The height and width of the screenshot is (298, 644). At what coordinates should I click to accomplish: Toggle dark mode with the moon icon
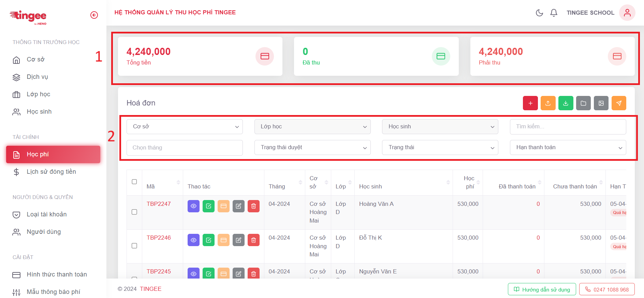coord(539,13)
